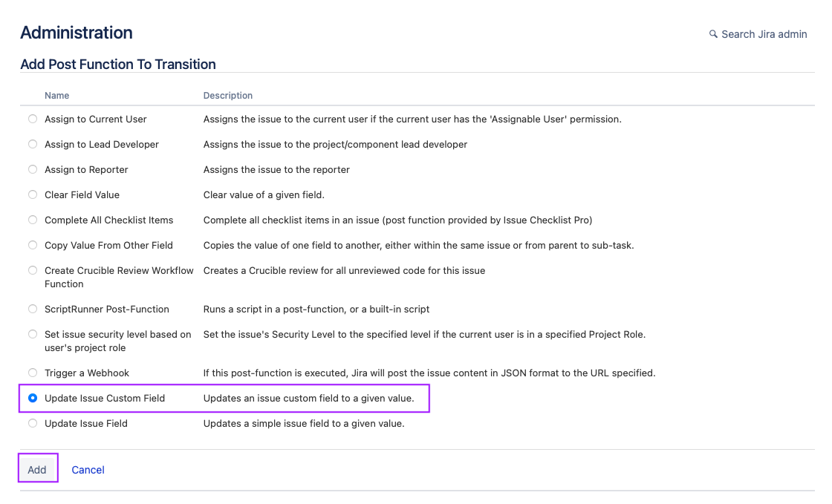This screenshot has width=832, height=504.
Task: Select the ScriptRunner Post-Function radio button
Action: click(x=33, y=309)
